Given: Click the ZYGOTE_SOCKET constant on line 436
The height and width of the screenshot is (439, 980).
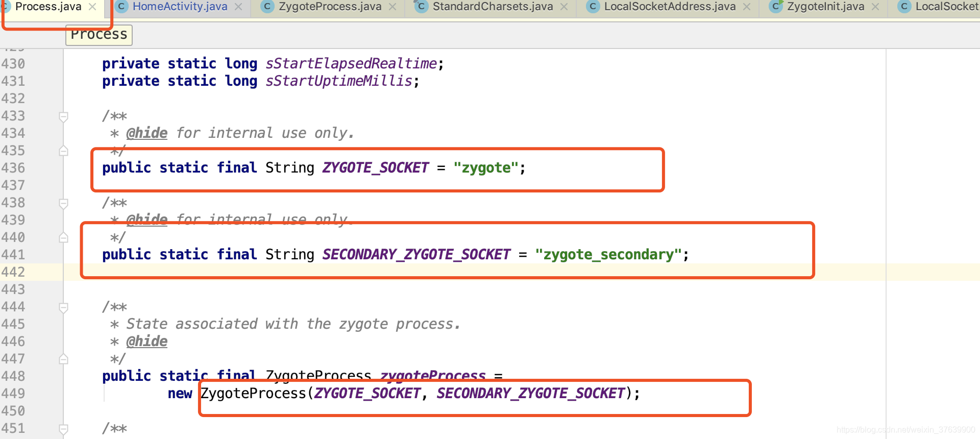Looking at the screenshot, I should click(x=376, y=168).
